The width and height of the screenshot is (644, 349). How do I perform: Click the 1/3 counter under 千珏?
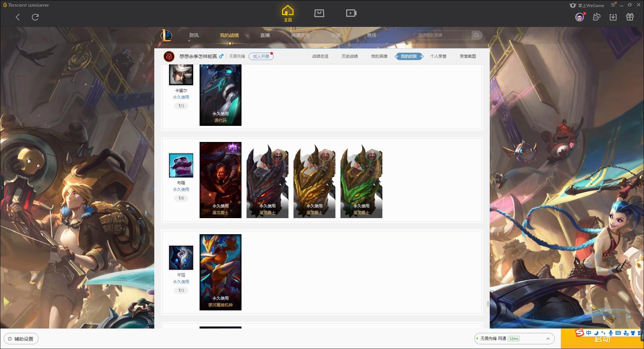[181, 290]
